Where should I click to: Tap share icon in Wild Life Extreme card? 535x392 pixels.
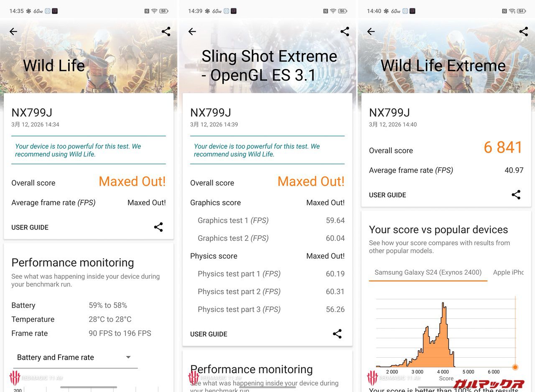pyautogui.click(x=516, y=194)
